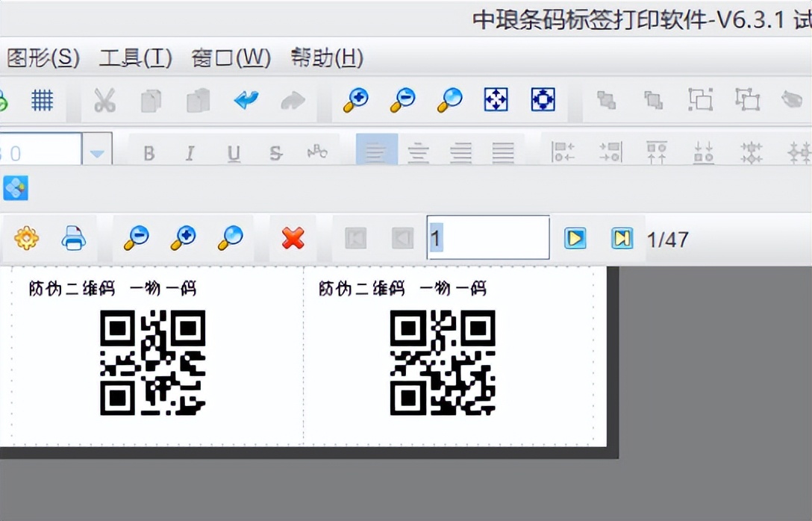The height and width of the screenshot is (521, 812).
Task: Click preview plain magnifier icon
Action: 230,237
